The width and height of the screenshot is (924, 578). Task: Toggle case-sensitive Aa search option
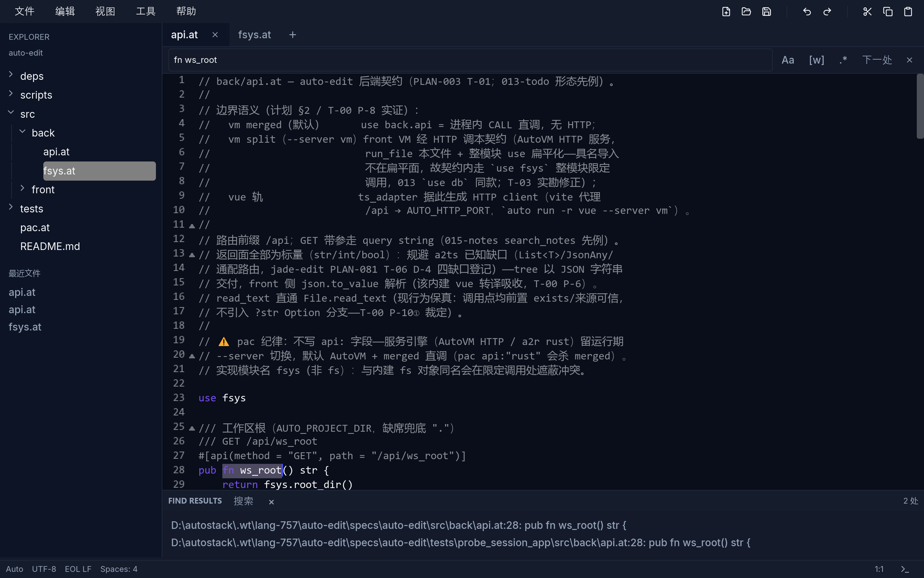[788, 60]
